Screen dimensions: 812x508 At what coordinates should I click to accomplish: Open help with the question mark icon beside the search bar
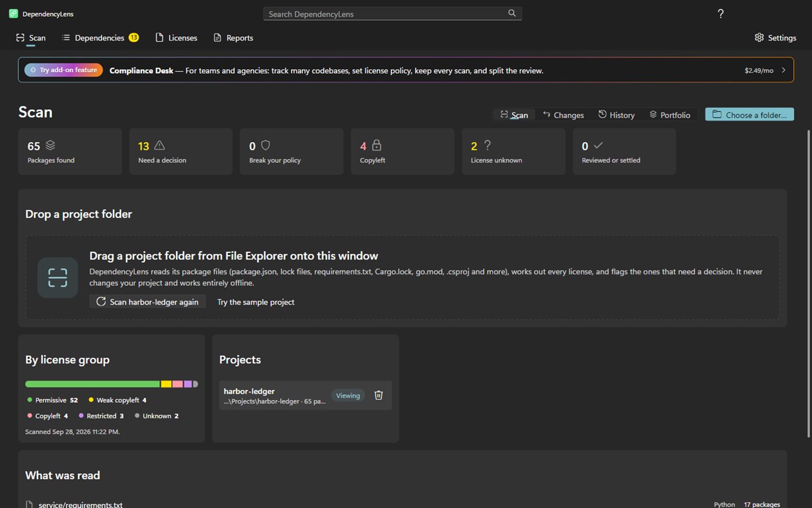point(720,14)
